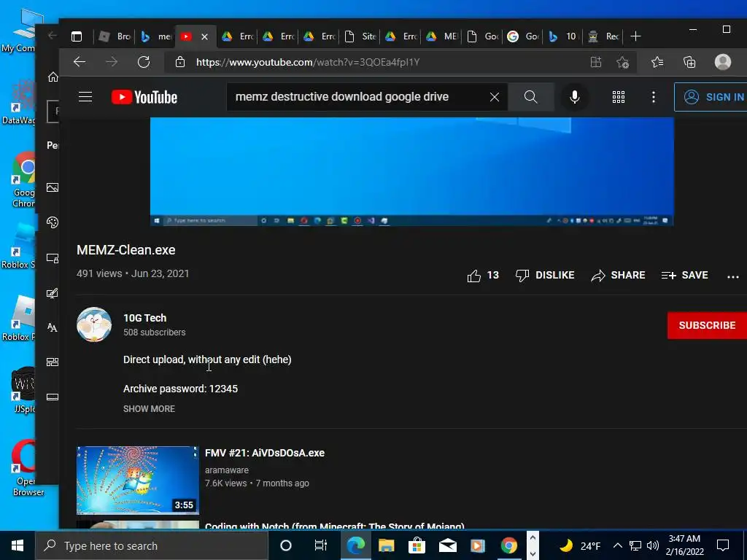Save the video to a playlist
Viewport: 747px width, 560px height.
(684, 275)
